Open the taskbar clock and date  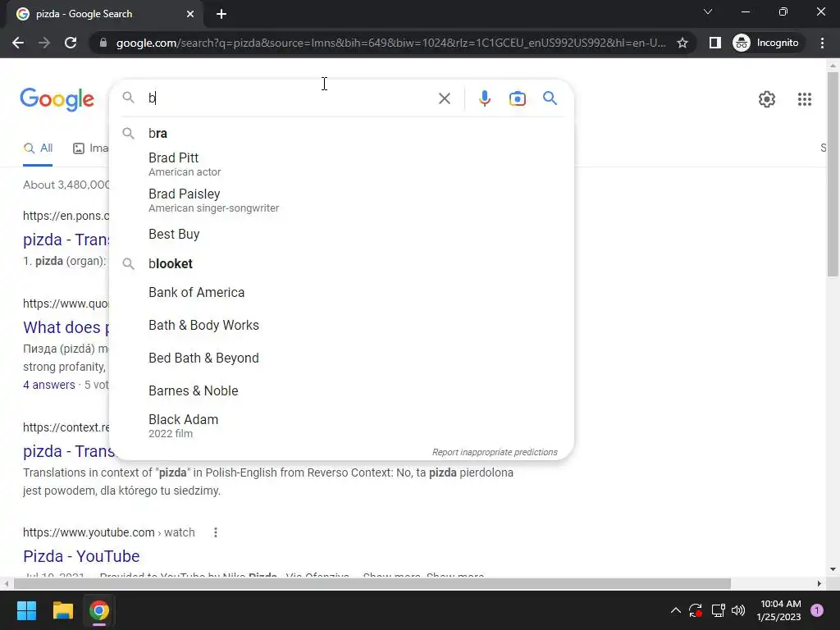point(780,610)
